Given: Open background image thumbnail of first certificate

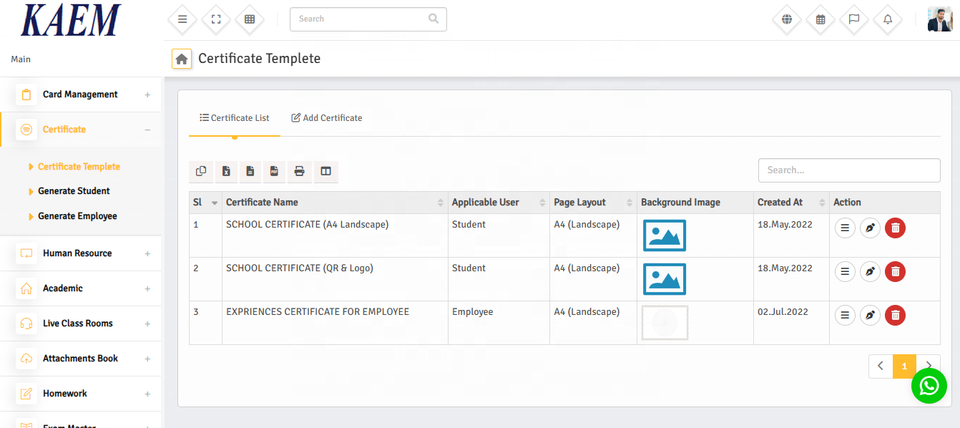Looking at the screenshot, I should [664, 235].
